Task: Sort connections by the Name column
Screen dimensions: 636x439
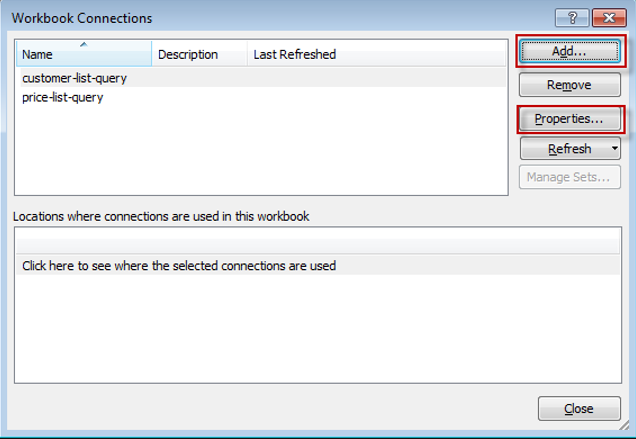Action: 83,54
